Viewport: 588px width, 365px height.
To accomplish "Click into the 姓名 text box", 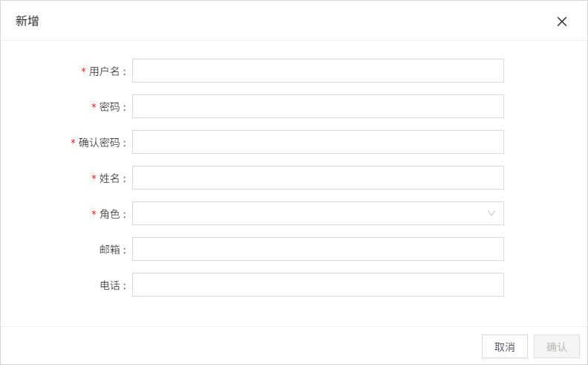I will coord(318,178).
